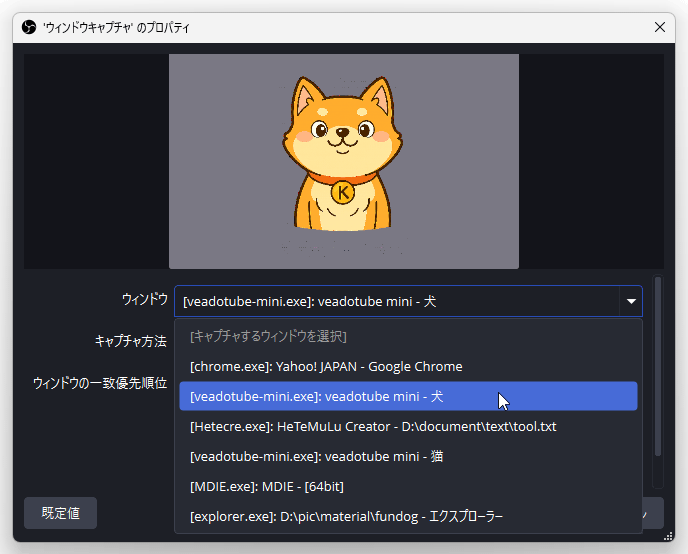Click the キャプチャ方法 label
This screenshot has height=554, width=688.
point(130,341)
